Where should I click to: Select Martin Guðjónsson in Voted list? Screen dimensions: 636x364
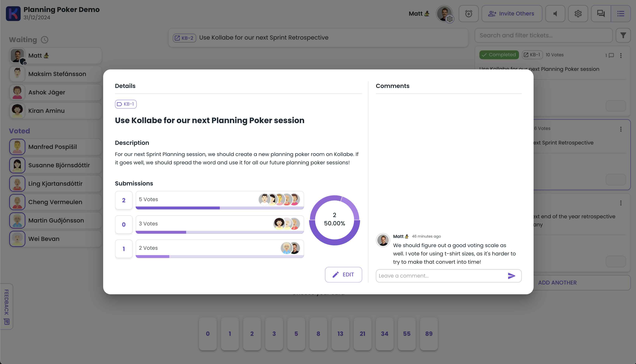56,220
